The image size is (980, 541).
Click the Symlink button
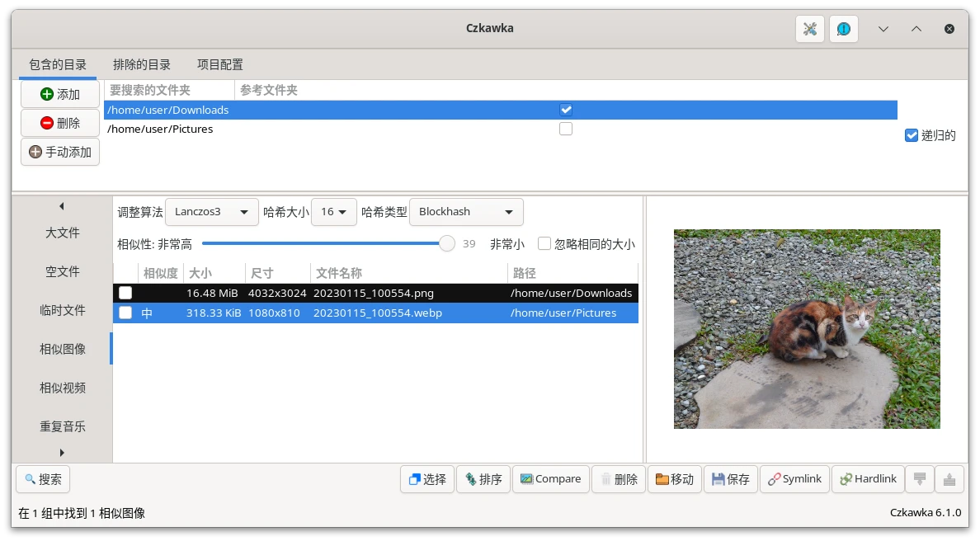[x=794, y=479]
